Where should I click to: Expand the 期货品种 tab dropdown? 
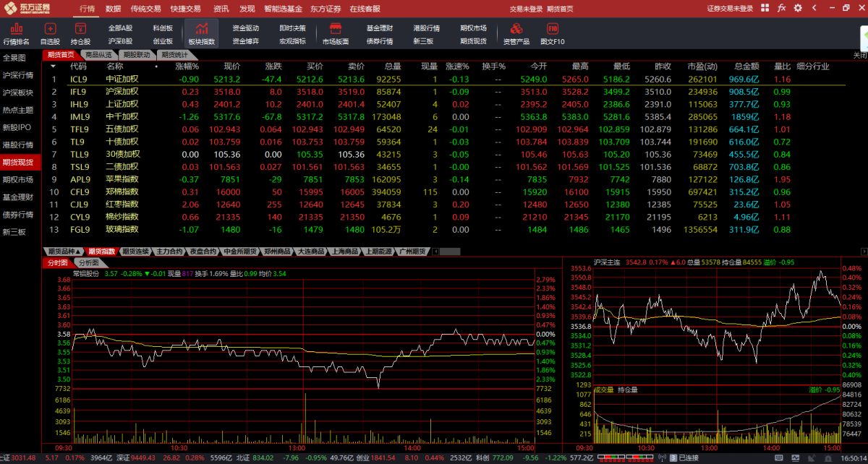[64, 252]
